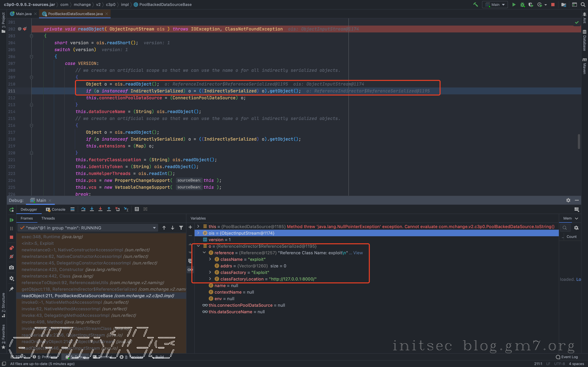The height and width of the screenshot is (367, 588).
Task: Switch to the Threads tab
Action: (48, 218)
